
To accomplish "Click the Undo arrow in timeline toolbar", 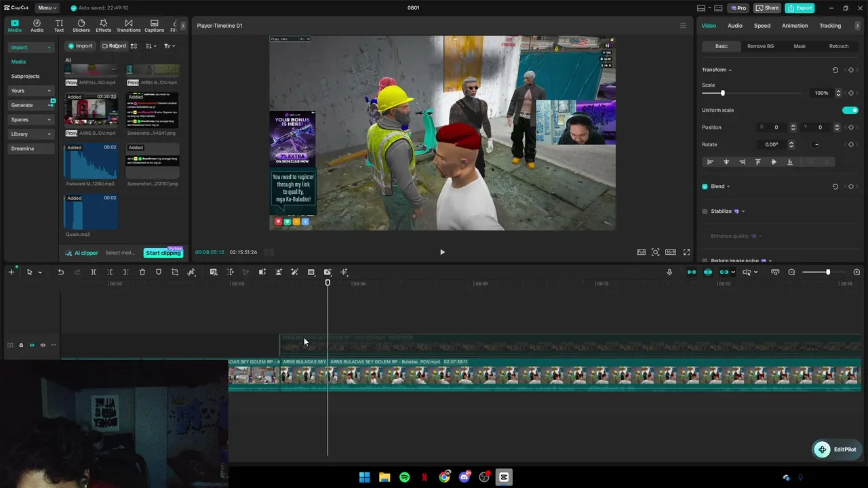I will pyautogui.click(x=60, y=272).
